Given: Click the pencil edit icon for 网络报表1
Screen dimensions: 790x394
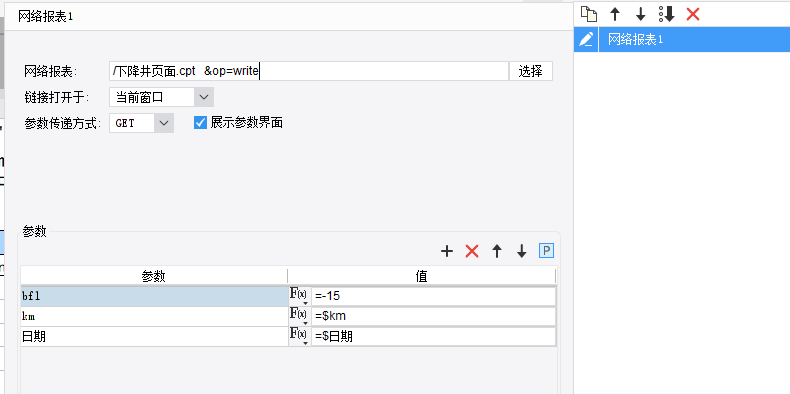Looking at the screenshot, I should [x=586, y=39].
